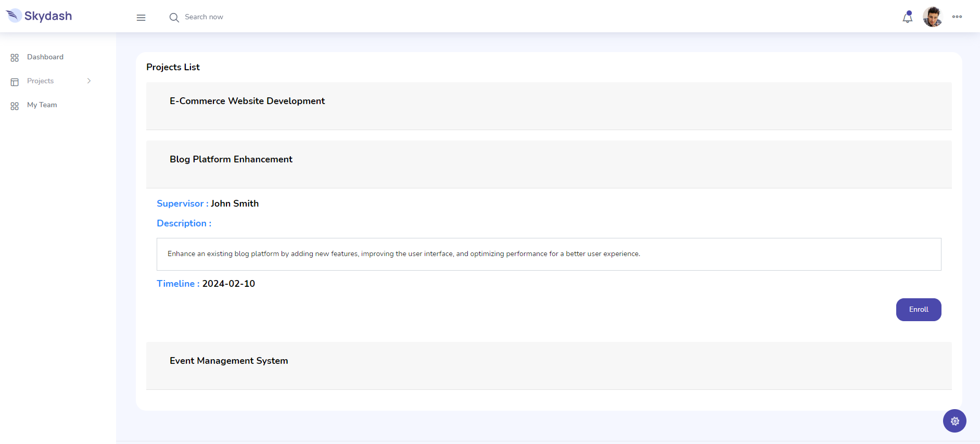Select the Projects sidebar menu item
This screenshot has width=980, height=444.
tap(41, 81)
